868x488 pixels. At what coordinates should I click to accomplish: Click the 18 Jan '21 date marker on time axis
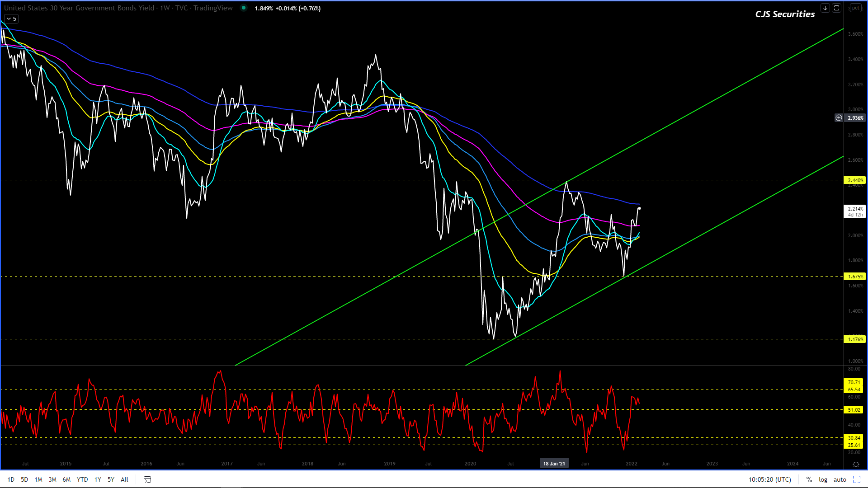tap(554, 464)
